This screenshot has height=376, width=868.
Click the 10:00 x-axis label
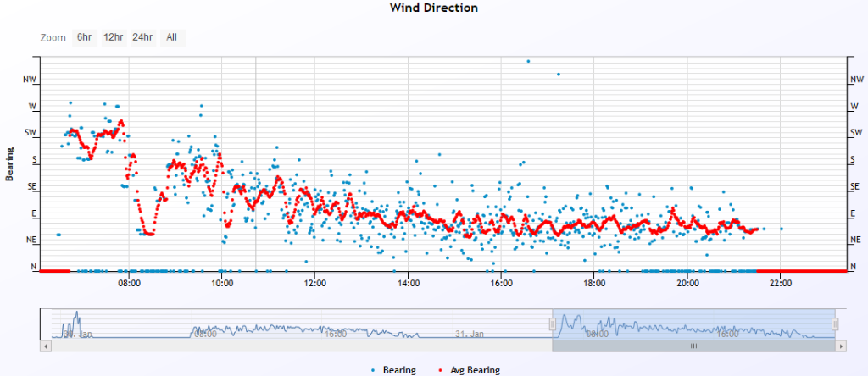click(221, 283)
